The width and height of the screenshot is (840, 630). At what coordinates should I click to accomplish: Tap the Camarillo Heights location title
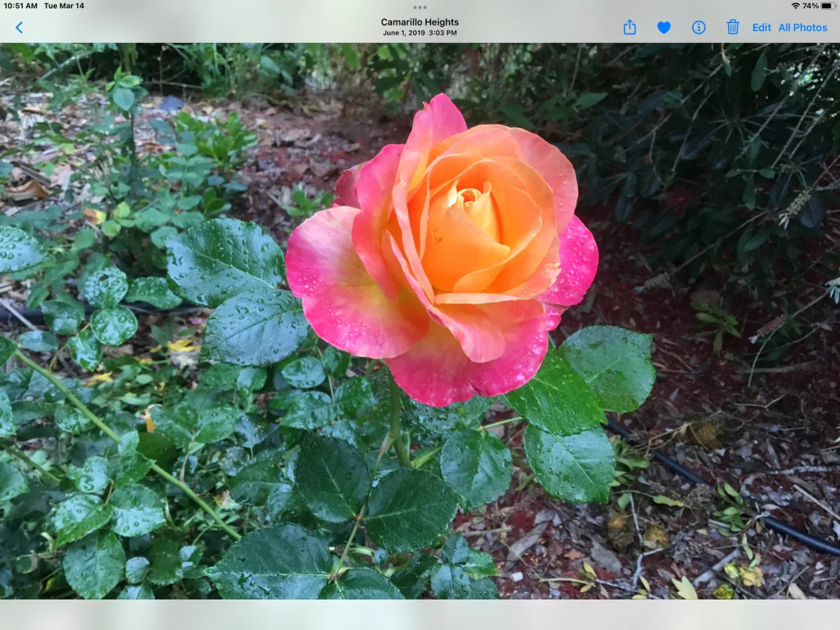point(420,22)
